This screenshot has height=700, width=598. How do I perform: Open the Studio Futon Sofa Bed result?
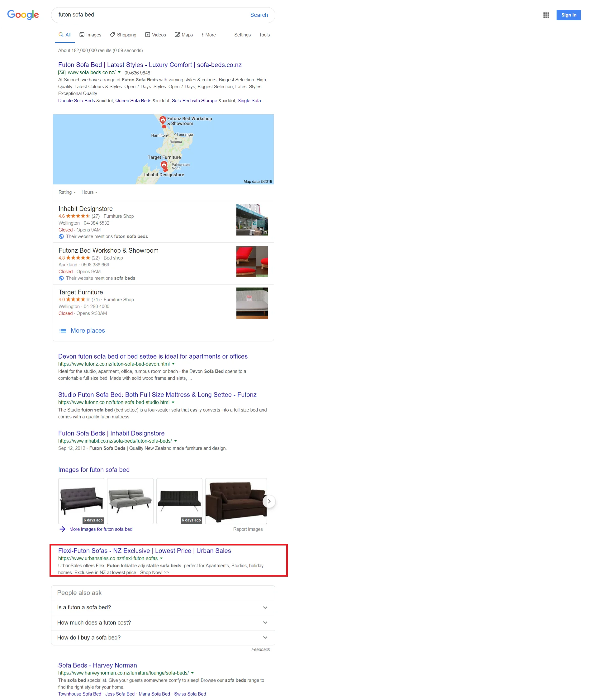pyautogui.click(x=157, y=395)
